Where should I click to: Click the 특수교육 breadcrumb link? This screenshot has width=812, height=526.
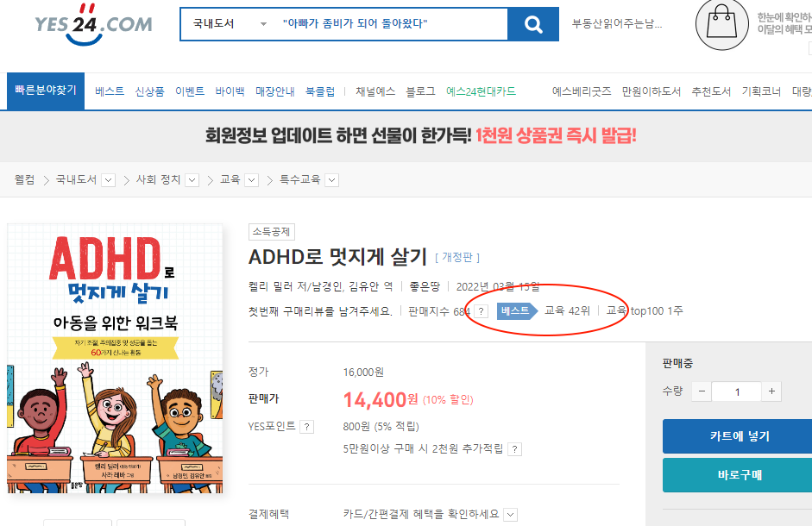pyautogui.click(x=299, y=179)
